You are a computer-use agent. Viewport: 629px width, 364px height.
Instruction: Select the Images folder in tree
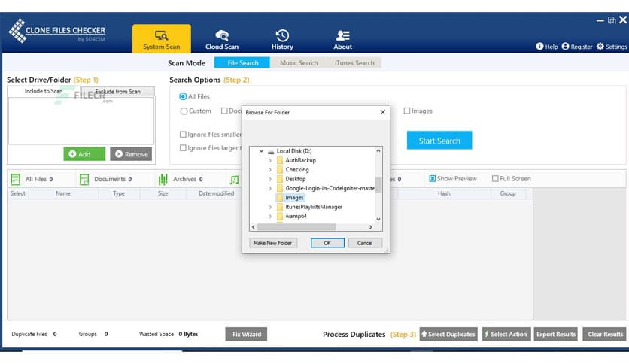(294, 198)
